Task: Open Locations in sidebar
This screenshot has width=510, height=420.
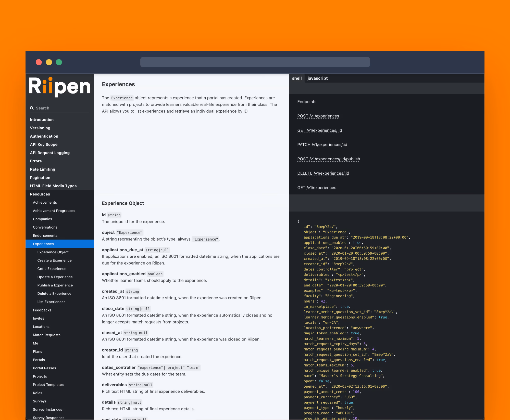Action: coord(41,327)
